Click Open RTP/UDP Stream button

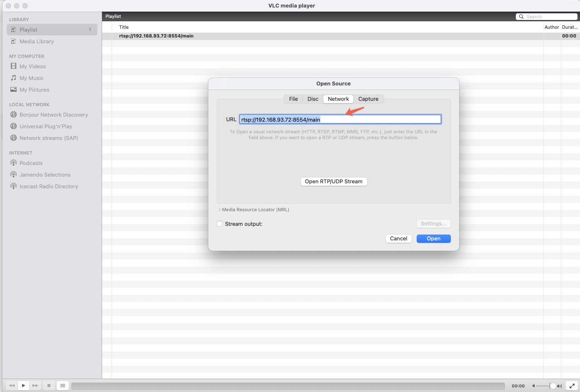[x=334, y=181]
